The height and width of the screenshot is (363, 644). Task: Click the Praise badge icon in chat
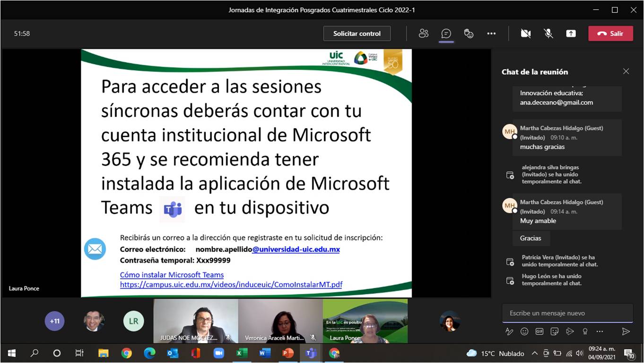click(x=585, y=332)
